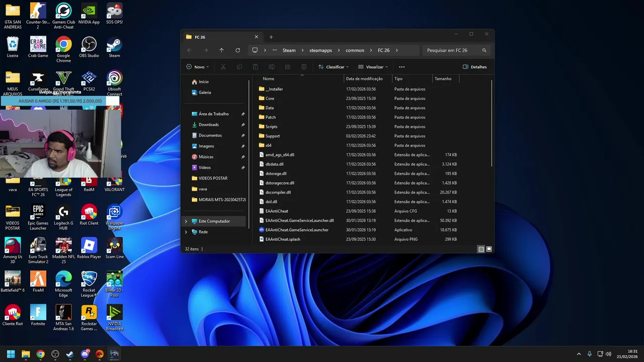Click the steamapps breadcrumb segment

[x=320, y=50]
